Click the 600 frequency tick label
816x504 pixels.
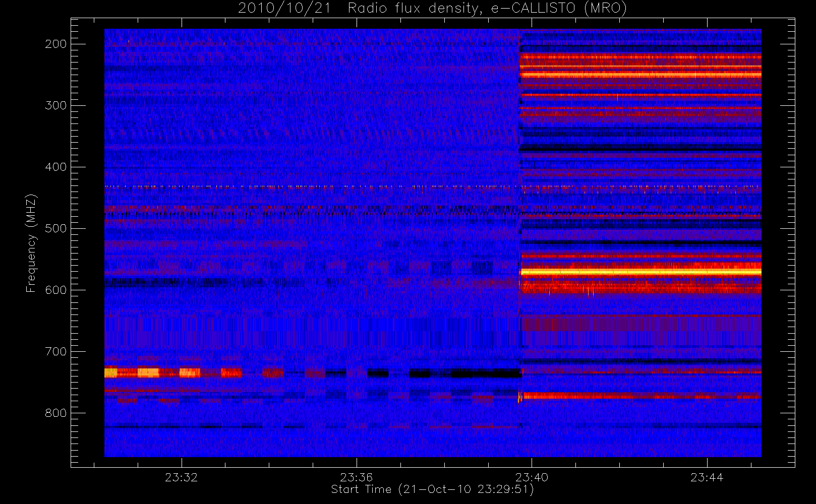pyautogui.click(x=56, y=290)
